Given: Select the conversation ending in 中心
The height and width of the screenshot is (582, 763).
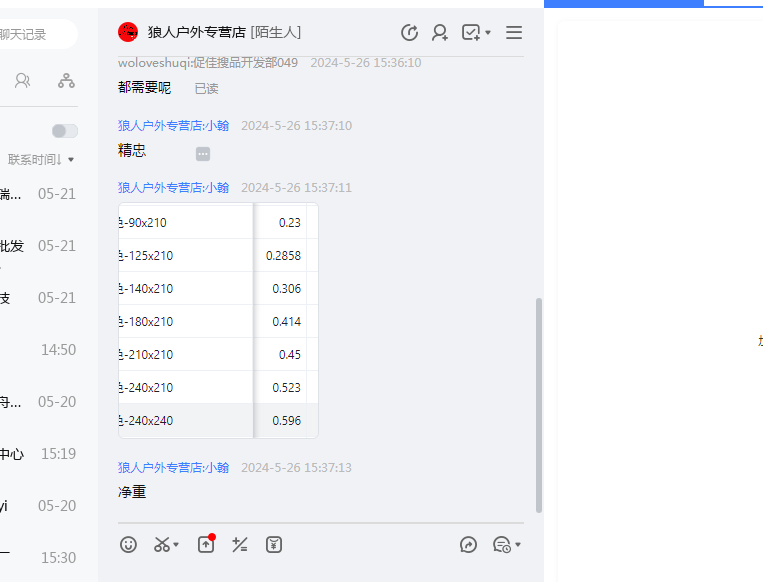Looking at the screenshot, I should (x=39, y=454).
